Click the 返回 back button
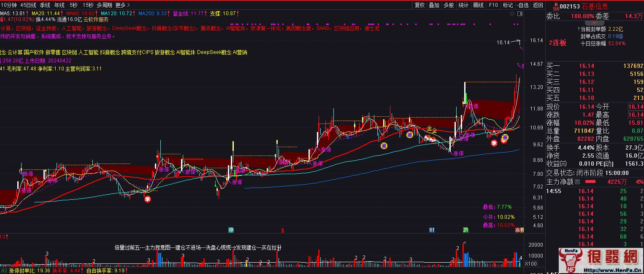 pos(538,5)
